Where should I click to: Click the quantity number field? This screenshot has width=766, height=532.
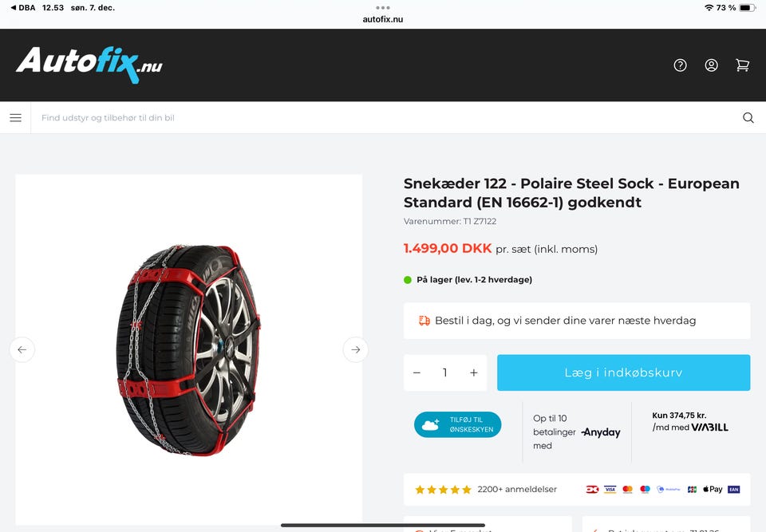click(444, 372)
